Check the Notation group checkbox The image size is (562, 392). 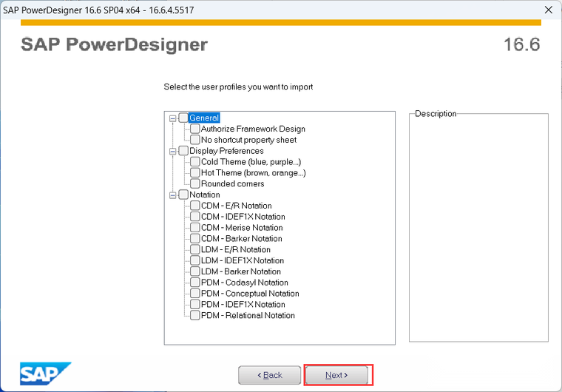(x=183, y=195)
